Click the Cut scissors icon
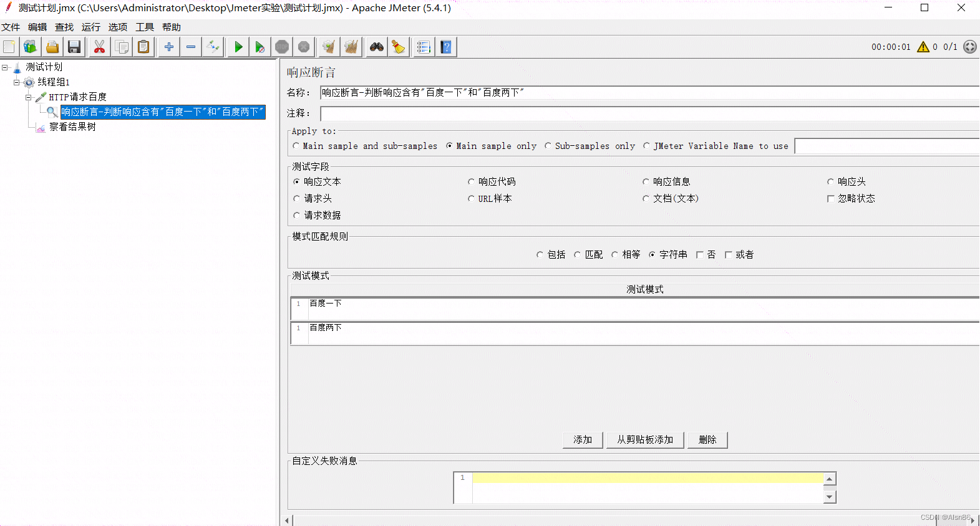Image resolution: width=980 pixels, height=526 pixels. [99, 47]
